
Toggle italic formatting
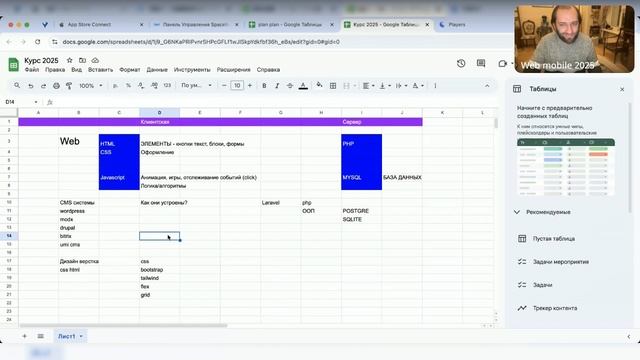coord(277,86)
